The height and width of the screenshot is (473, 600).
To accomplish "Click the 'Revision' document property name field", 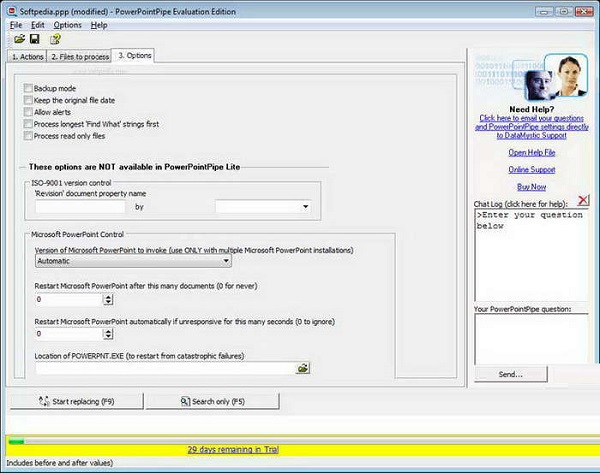I will coord(80,207).
